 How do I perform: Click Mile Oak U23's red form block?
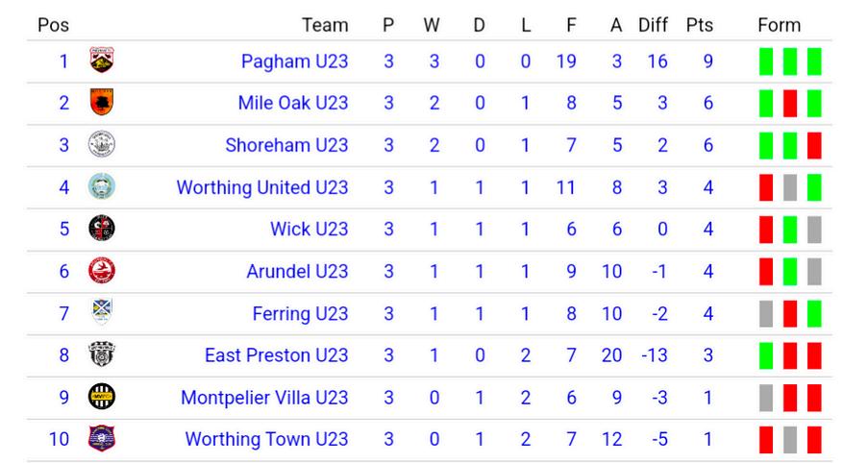coord(790,104)
